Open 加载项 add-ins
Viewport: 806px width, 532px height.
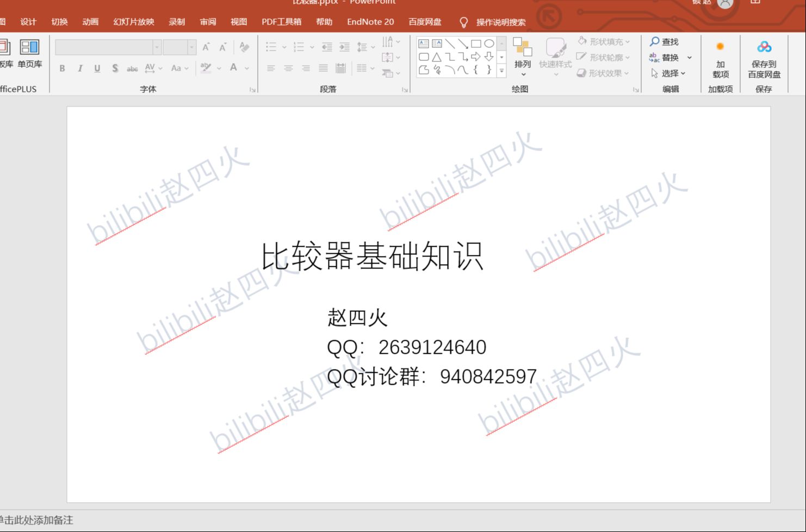(720, 59)
